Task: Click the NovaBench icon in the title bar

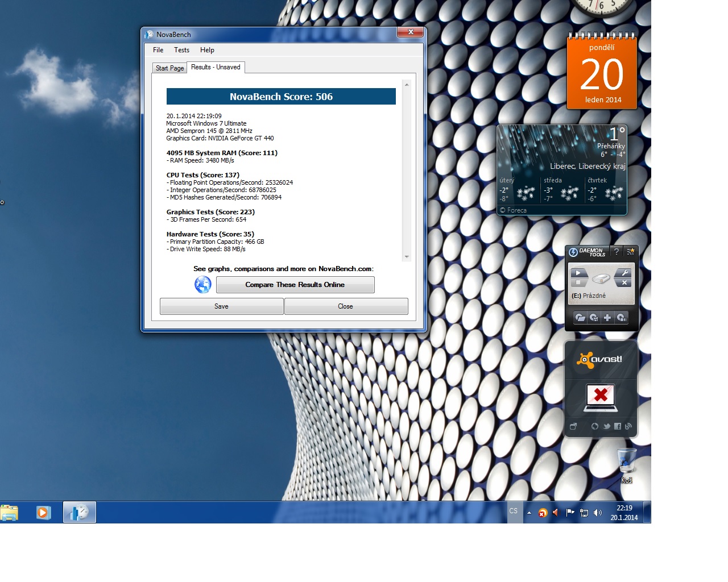Action: coord(150,35)
